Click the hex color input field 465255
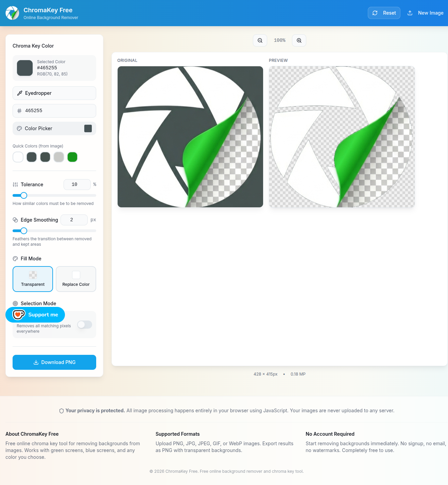448x485 pixels. pyautogui.click(x=54, y=111)
